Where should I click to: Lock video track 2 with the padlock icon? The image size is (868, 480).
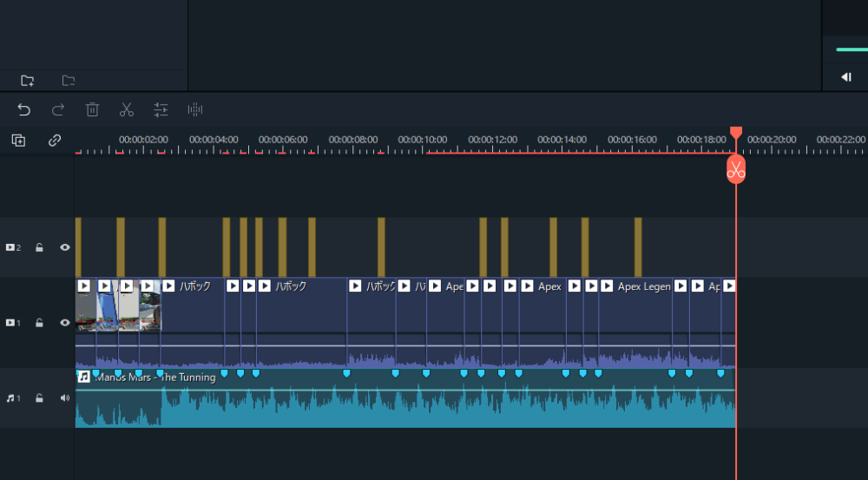point(39,247)
